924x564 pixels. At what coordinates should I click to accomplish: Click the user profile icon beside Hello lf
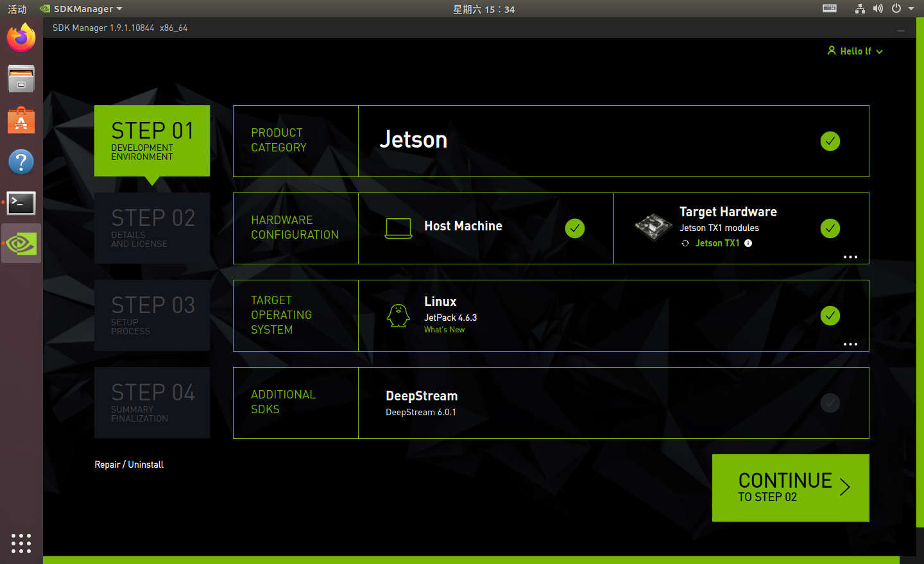coord(832,51)
